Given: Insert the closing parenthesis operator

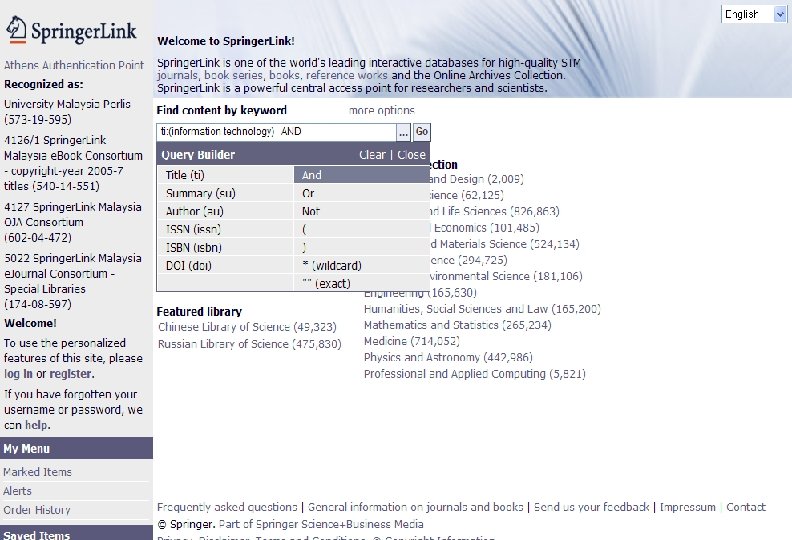Looking at the screenshot, I should point(362,248).
